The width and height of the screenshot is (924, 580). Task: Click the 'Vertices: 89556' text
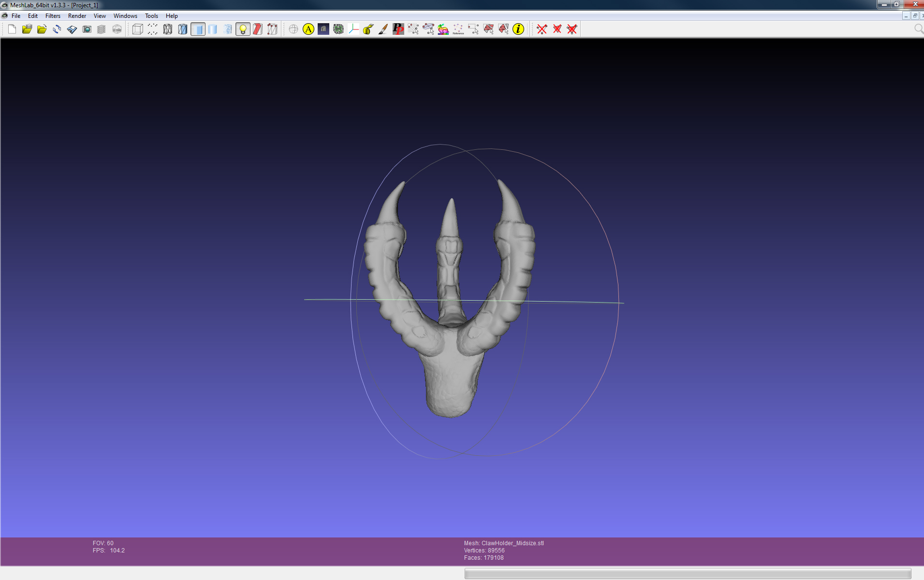(484, 551)
